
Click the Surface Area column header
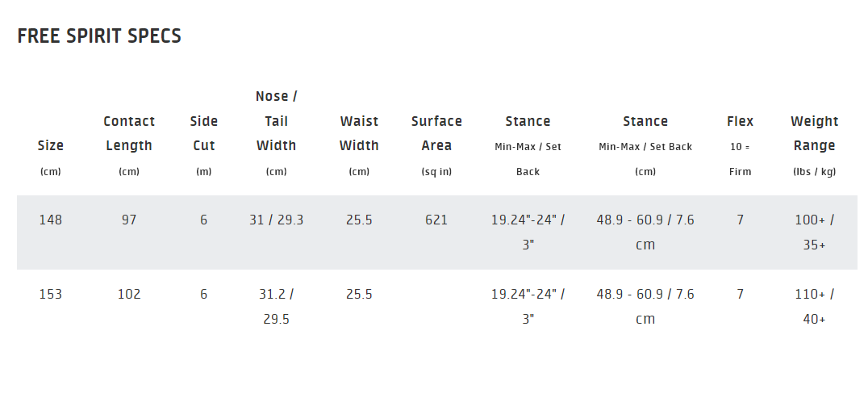[x=436, y=145]
